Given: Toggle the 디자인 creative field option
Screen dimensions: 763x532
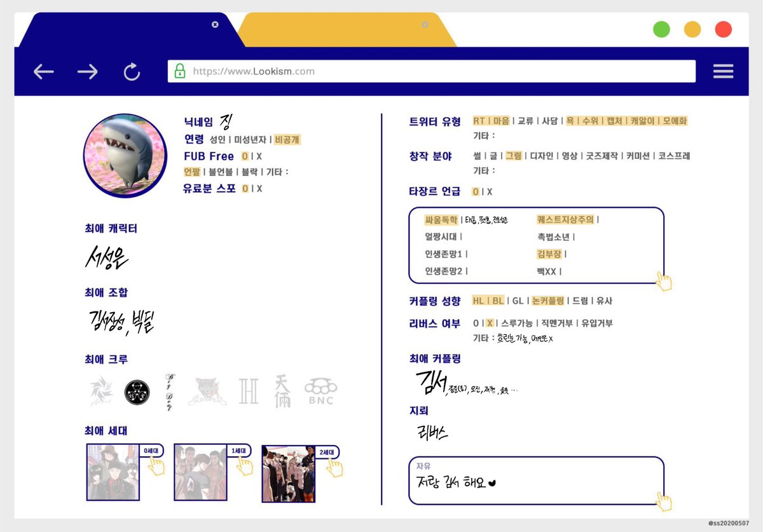Looking at the screenshot, I should click(542, 156).
